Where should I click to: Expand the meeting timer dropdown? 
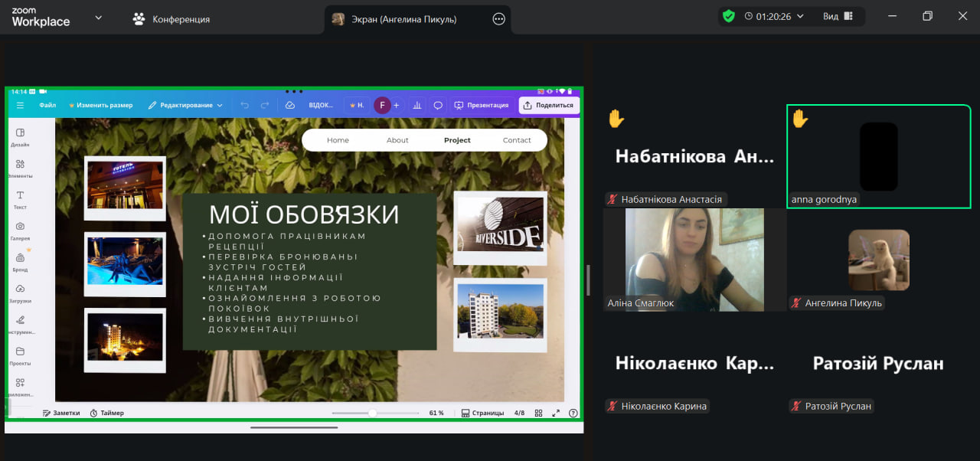pyautogui.click(x=801, y=16)
